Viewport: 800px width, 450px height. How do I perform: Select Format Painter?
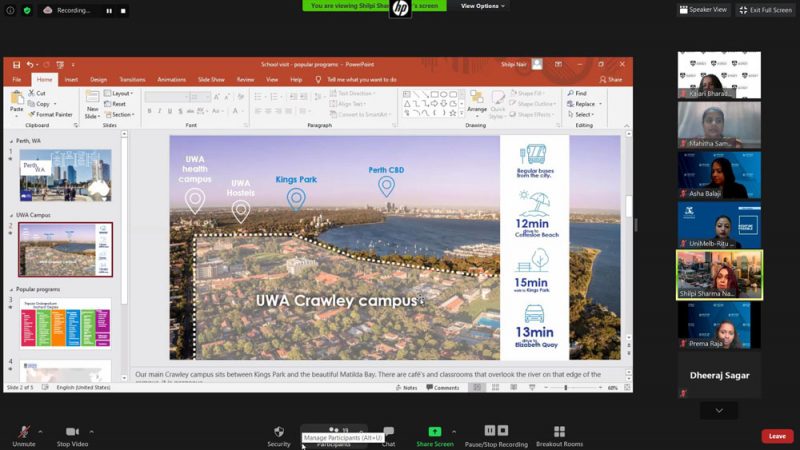[x=51, y=114]
